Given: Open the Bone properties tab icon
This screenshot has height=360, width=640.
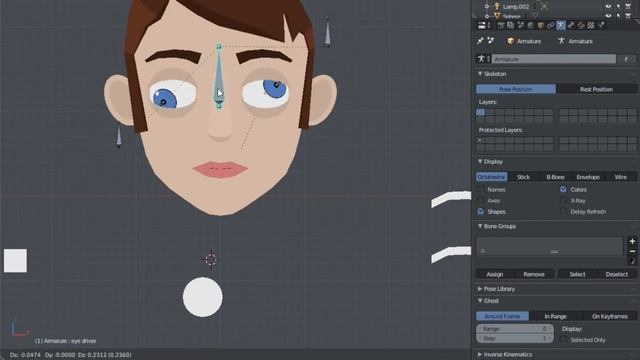Looking at the screenshot, I should coord(571,25).
